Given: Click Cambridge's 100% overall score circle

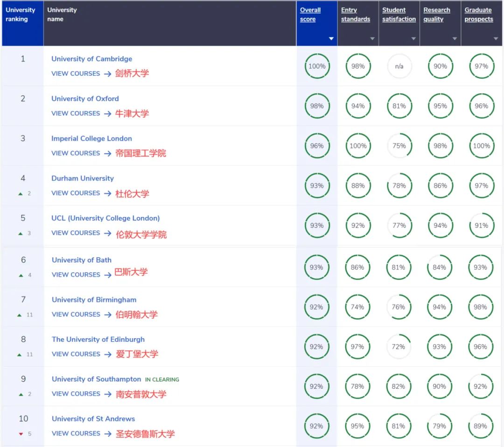Looking at the screenshot, I should (x=317, y=66).
